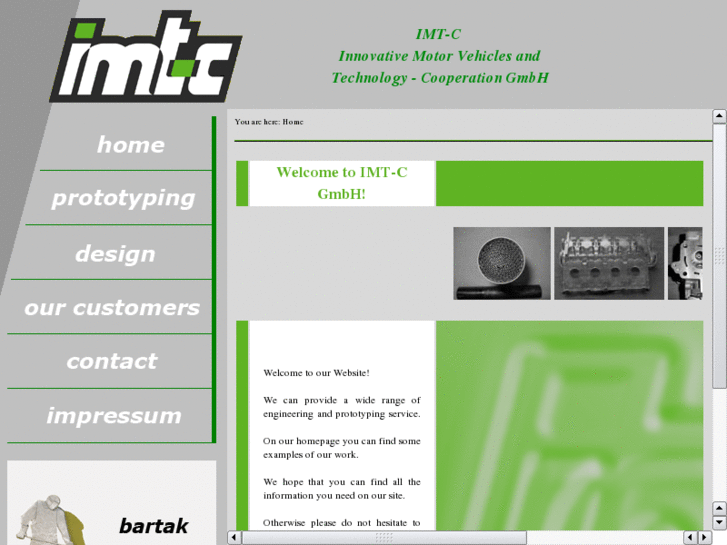Click the "Welcome to our Website!" text
Viewport: 727px width, 545px height.
tap(316, 373)
